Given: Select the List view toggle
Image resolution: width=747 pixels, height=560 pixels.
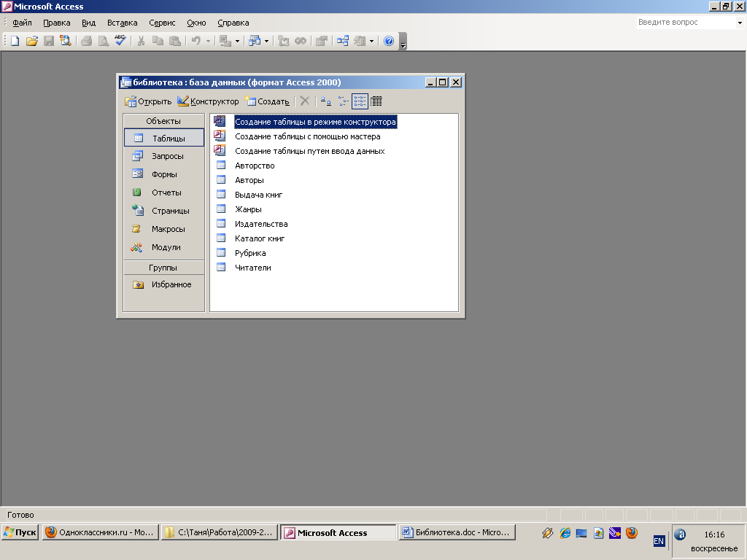Looking at the screenshot, I should tap(360, 101).
